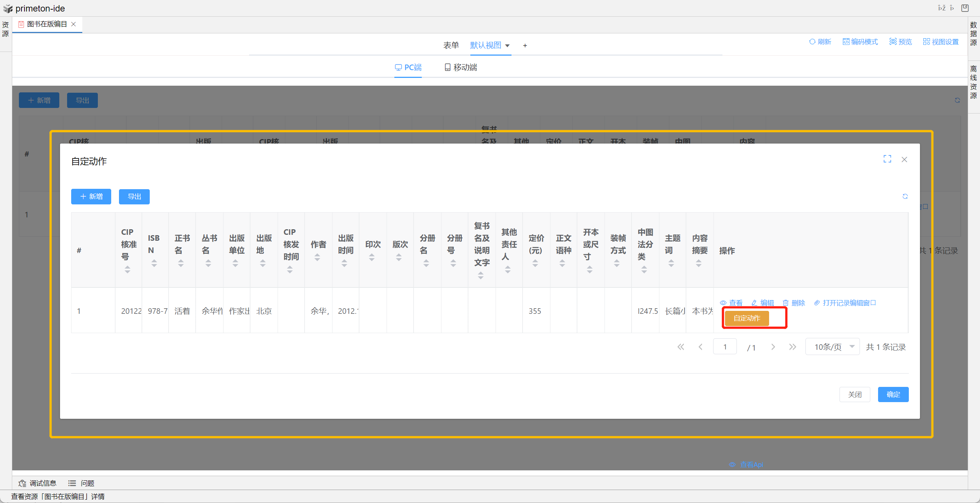
Task: Switch to 表单 tab
Action: click(451, 45)
